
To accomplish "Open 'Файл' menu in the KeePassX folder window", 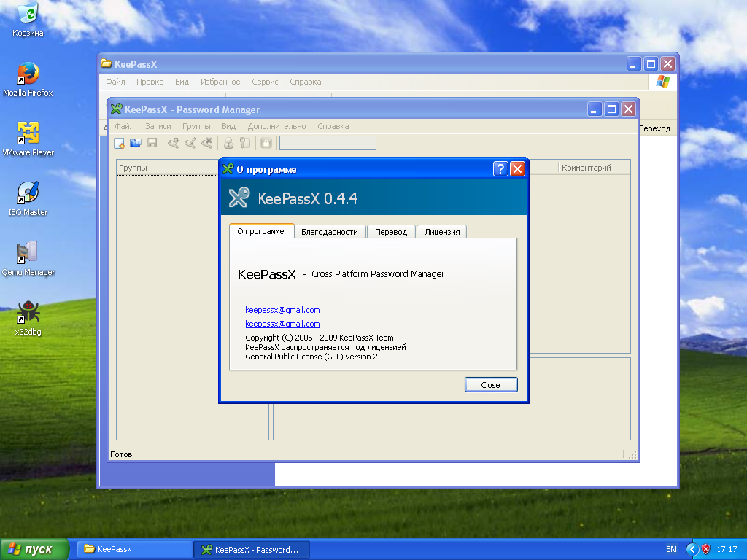I will pyautogui.click(x=115, y=82).
